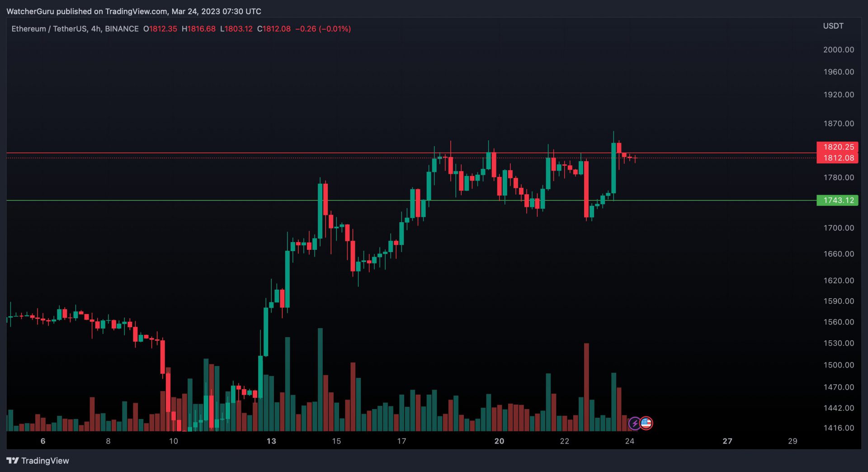Click date label 22 on time axis

point(565,441)
